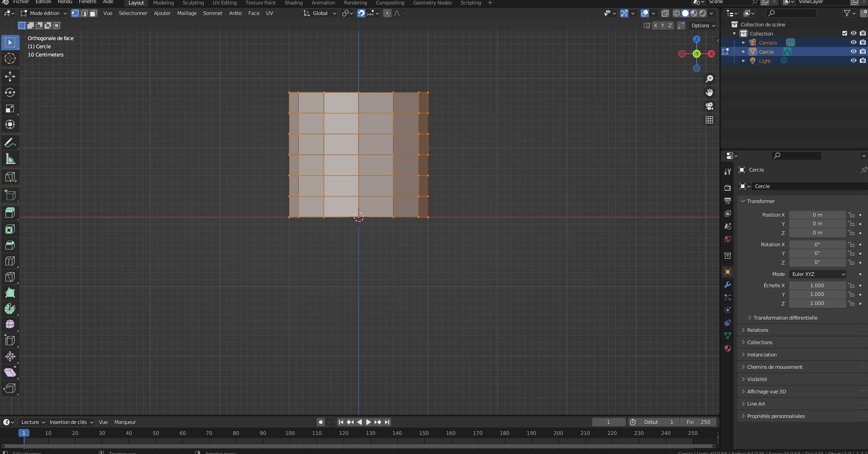Hide the Cercle object in outliner
Image resolution: width=868 pixels, height=454 pixels.
click(853, 51)
